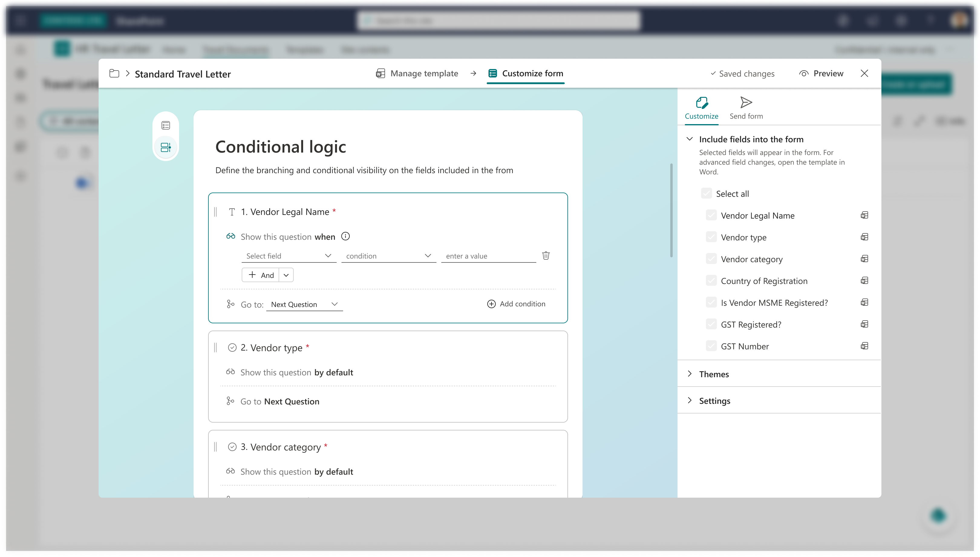Viewport: 980px width, 557px height.
Task: Click 'Go to Next Question' in Vendor type card
Action: click(280, 401)
